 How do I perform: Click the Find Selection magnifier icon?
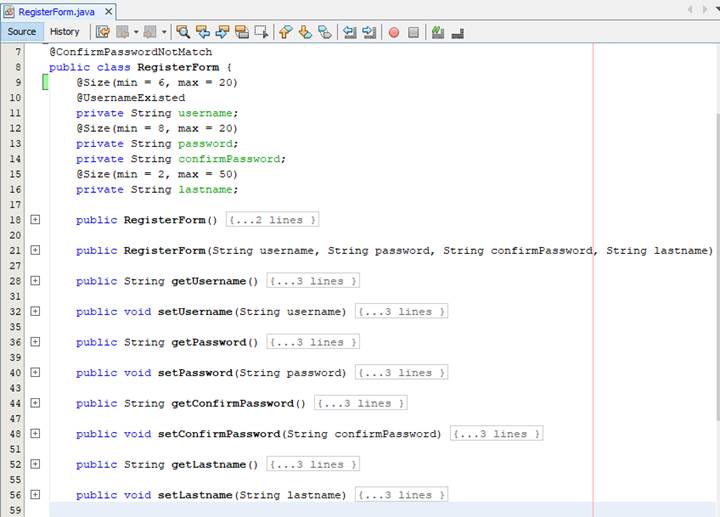[183, 32]
